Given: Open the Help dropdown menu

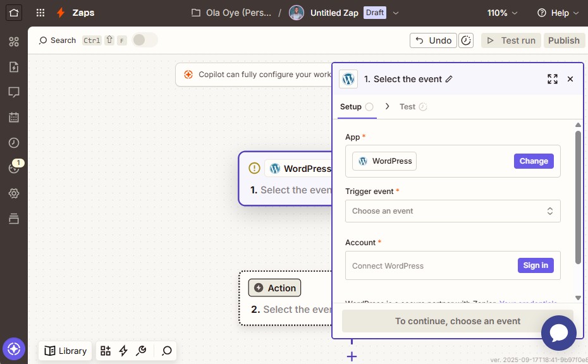Looking at the screenshot, I should [x=558, y=13].
